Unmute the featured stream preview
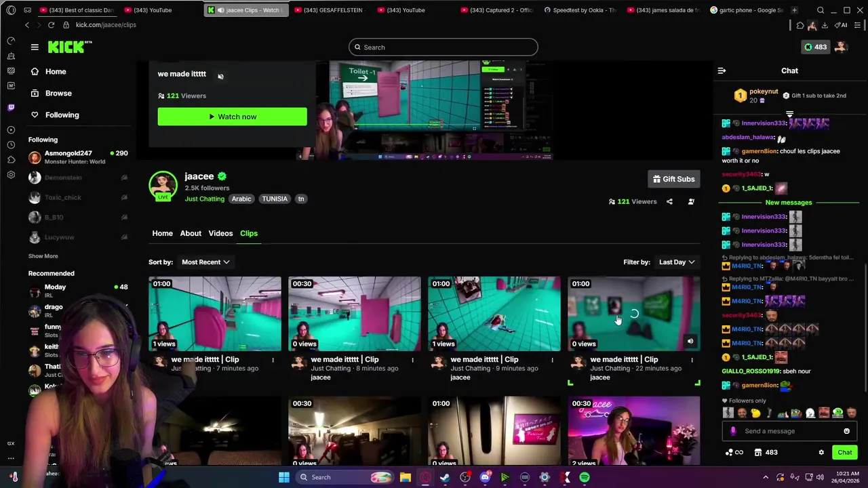This screenshot has height=488, width=868. point(220,77)
